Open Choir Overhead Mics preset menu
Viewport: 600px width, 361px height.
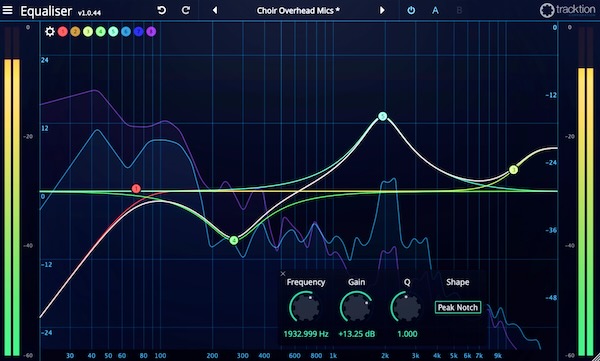click(298, 10)
